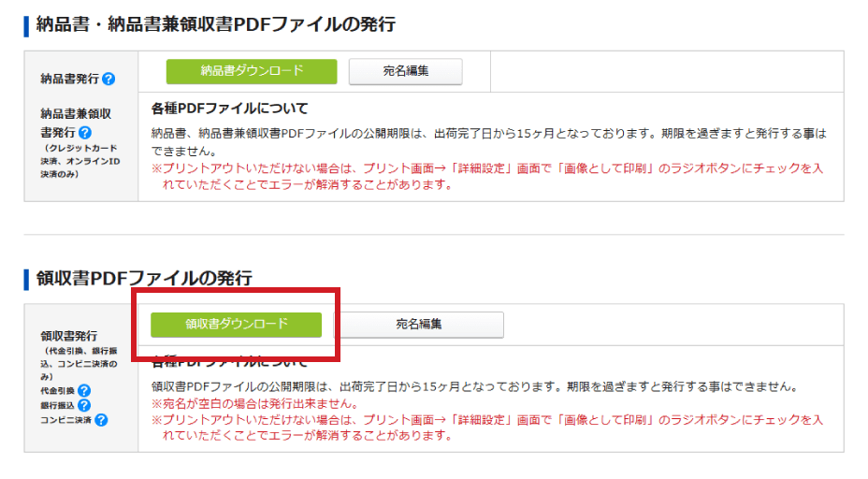Open 宛名編集 in the 納品書 section
The height and width of the screenshot is (479, 868).
point(405,71)
